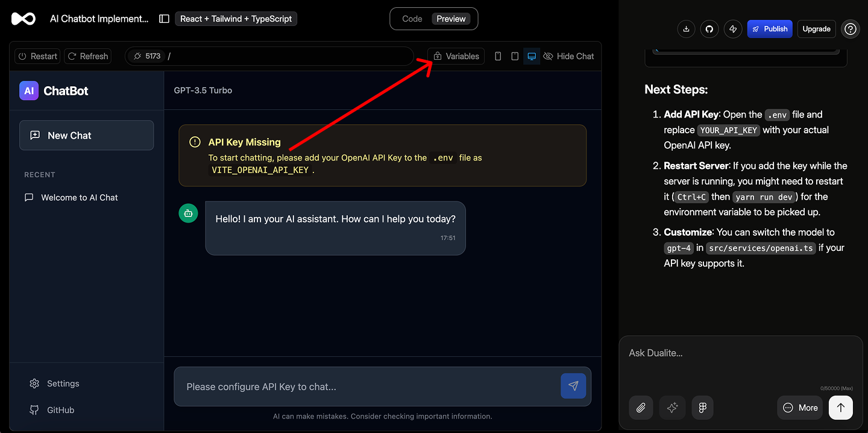Image resolution: width=868 pixels, height=433 pixels.
Task: Click the Figma import icon
Action: [702, 408]
